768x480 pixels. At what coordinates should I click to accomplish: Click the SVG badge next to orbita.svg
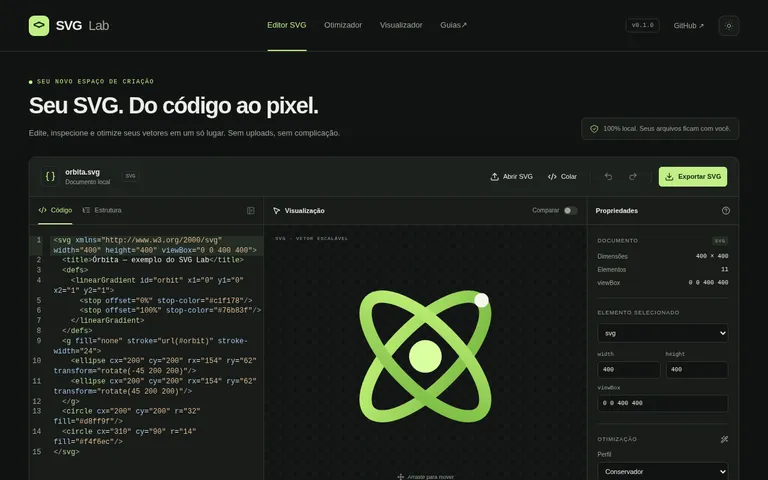130,176
